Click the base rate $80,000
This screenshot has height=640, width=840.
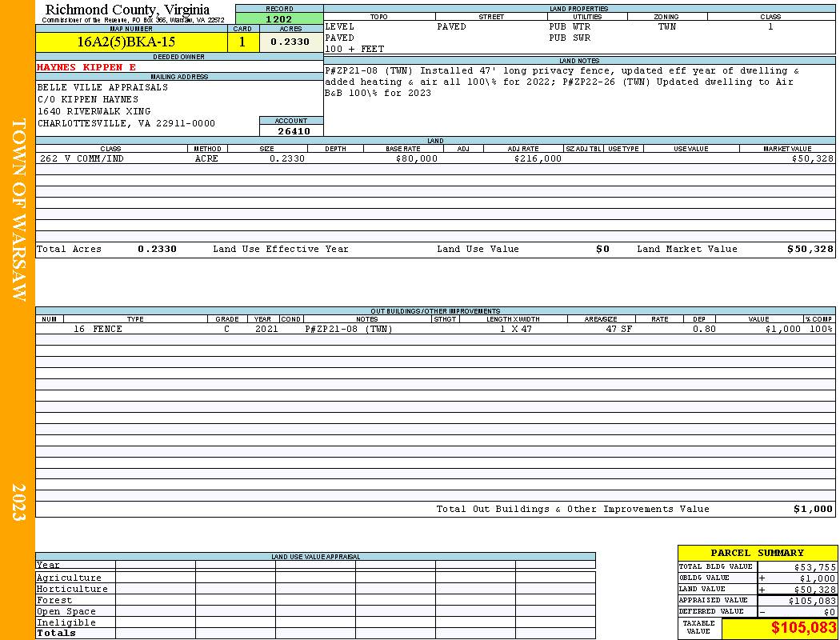[416, 159]
